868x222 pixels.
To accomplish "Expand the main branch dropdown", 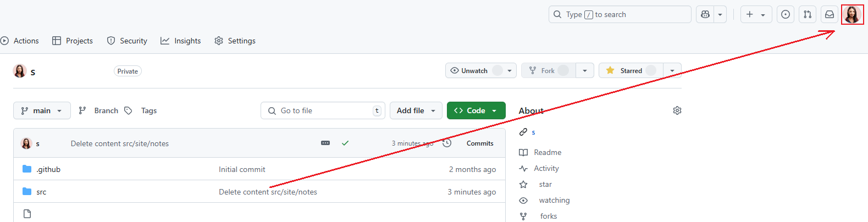I will pos(42,110).
